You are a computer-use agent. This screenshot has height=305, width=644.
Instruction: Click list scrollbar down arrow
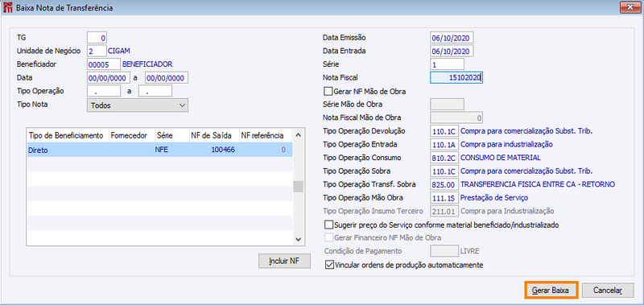[298, 239]
